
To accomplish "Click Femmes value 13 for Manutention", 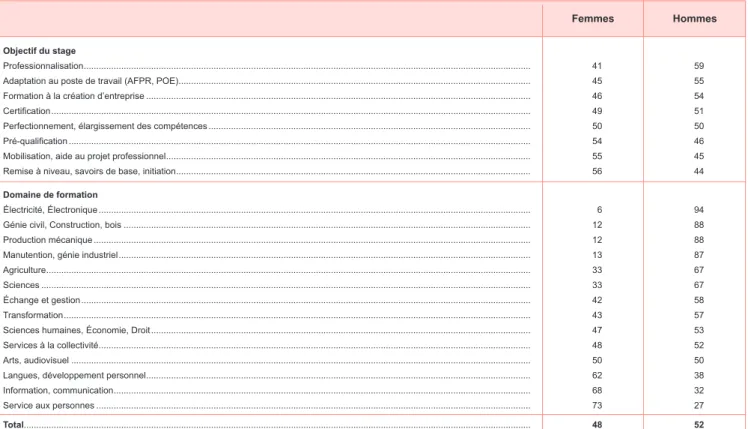I will (x=597, y=255).
